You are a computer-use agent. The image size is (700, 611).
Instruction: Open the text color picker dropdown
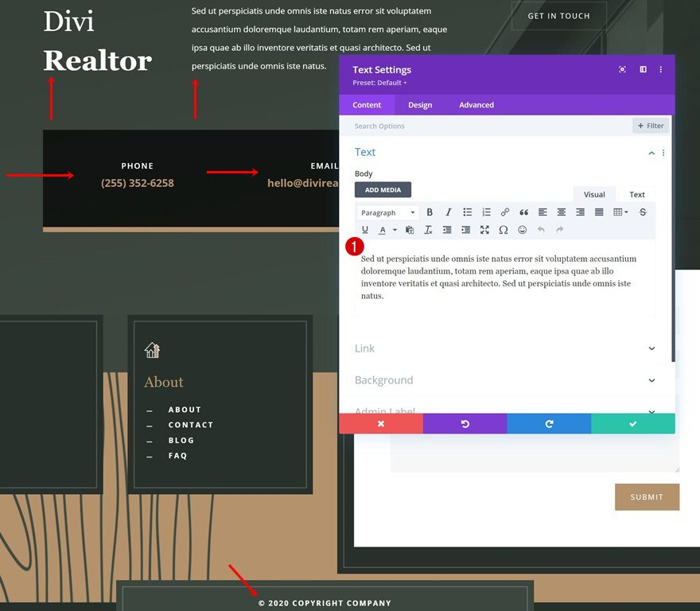(x=393, y=230)
